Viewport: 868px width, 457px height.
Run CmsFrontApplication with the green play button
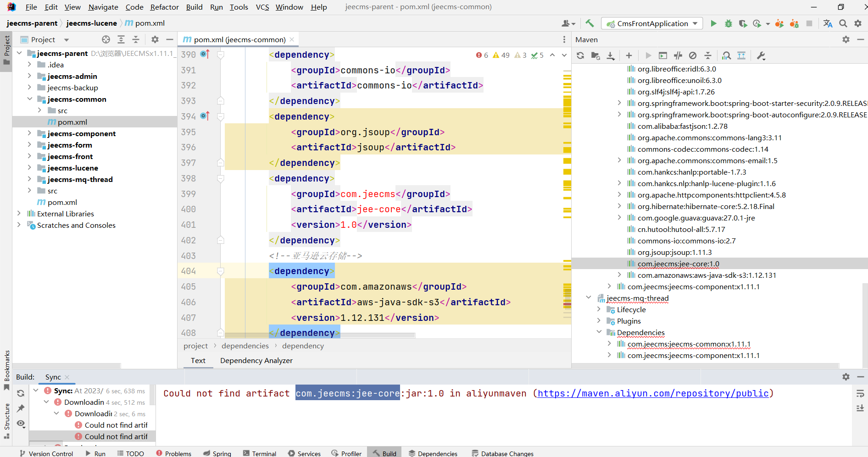tap(713, 23)
